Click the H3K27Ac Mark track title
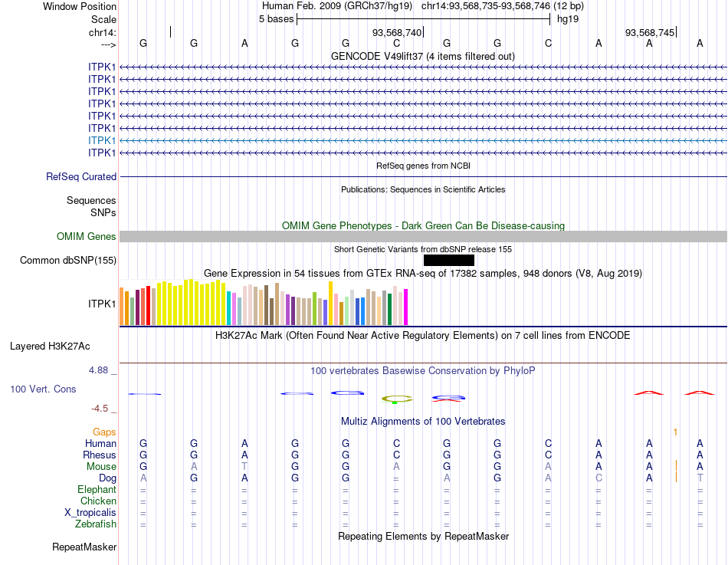 (x=422, y=336)
